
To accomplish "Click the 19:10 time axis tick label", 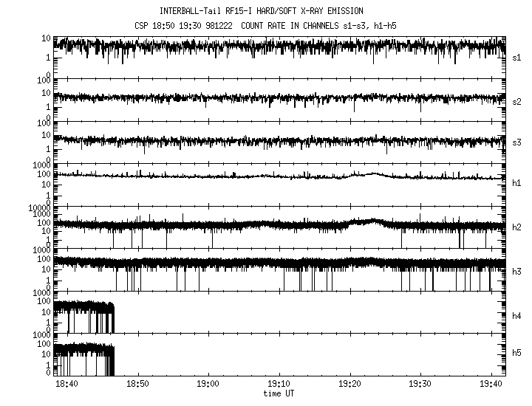I will [x=279, y=385].
